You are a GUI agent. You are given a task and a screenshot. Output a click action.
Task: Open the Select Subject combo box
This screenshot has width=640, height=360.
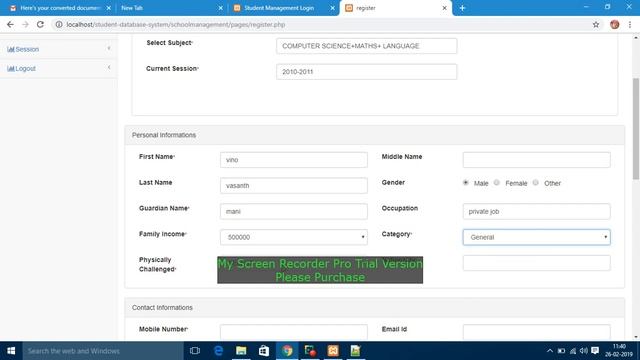pos(367,46)
